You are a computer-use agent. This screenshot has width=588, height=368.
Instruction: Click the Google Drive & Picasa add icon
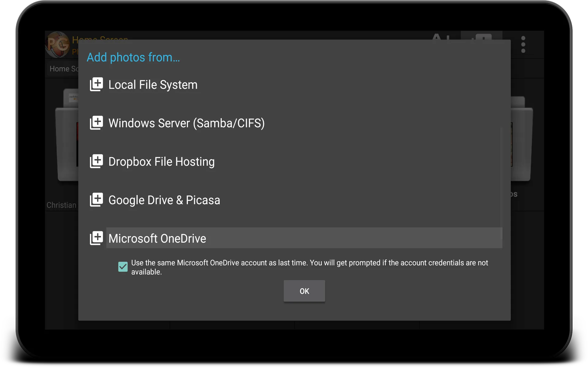pyautogui.click(x=96, y=199)
